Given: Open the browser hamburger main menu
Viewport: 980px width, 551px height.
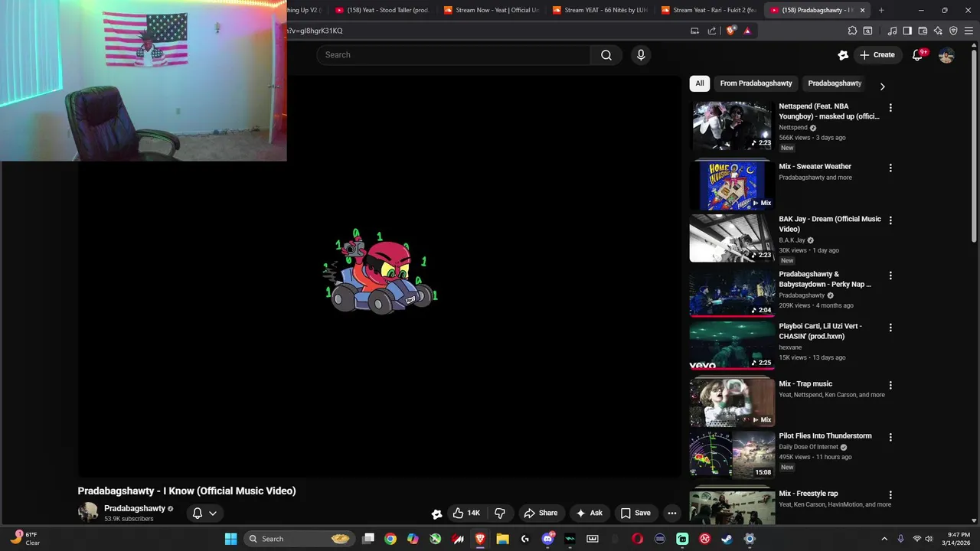Looking at the screenshot, I should click(x=969, y=31).
